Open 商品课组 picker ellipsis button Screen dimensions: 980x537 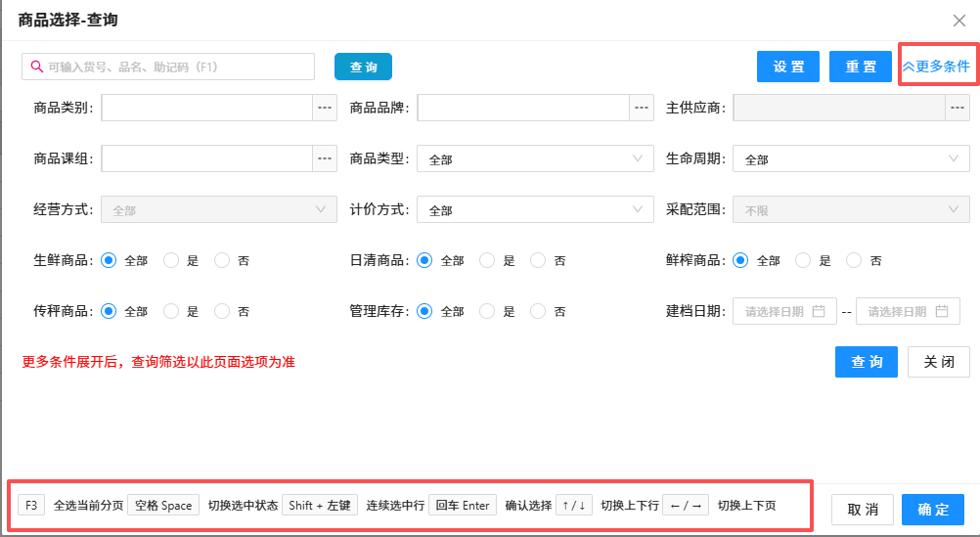(x=325, y=158)
